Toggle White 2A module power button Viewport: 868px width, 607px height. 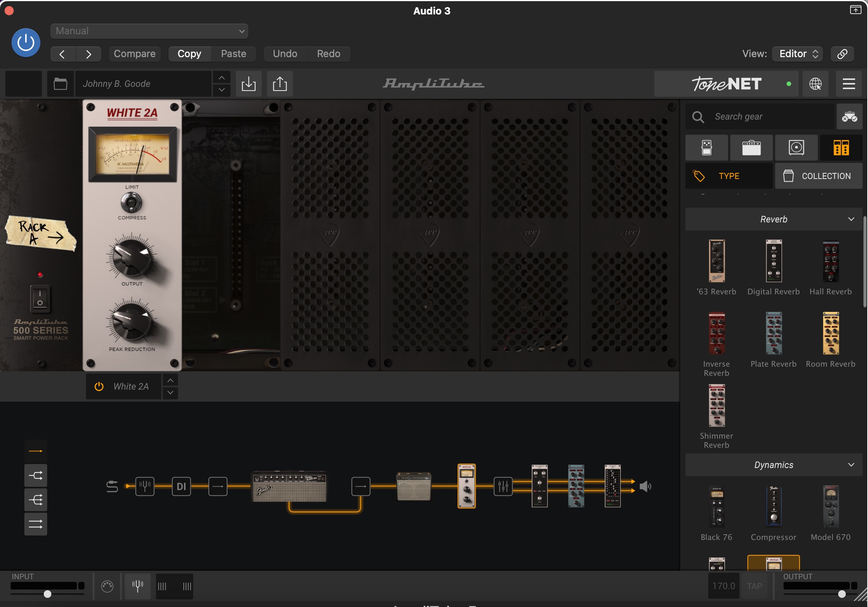pyautogui.click(x=99, y=387)
